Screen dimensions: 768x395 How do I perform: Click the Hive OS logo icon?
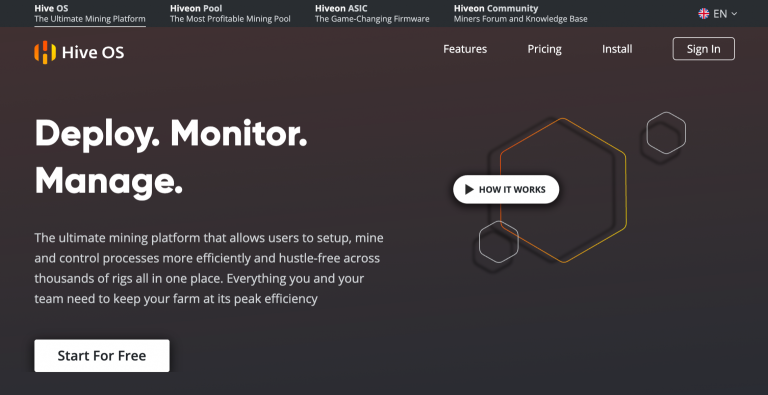click(45, 52)
